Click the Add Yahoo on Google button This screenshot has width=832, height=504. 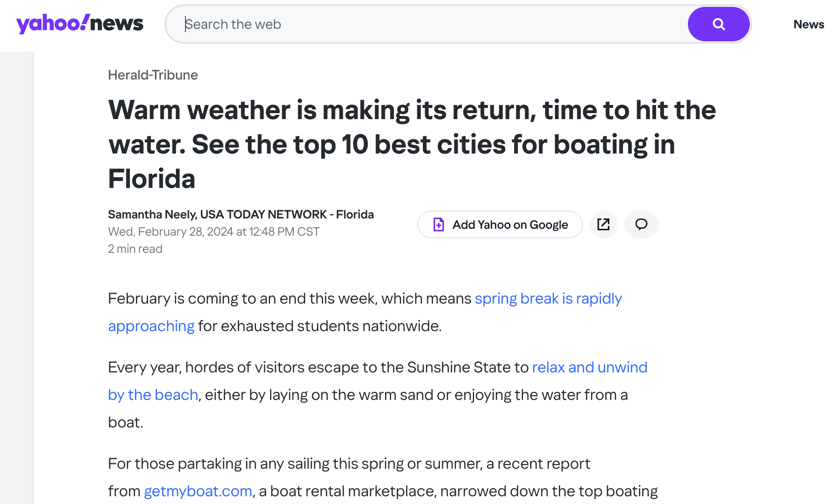[x=500, y=224]
